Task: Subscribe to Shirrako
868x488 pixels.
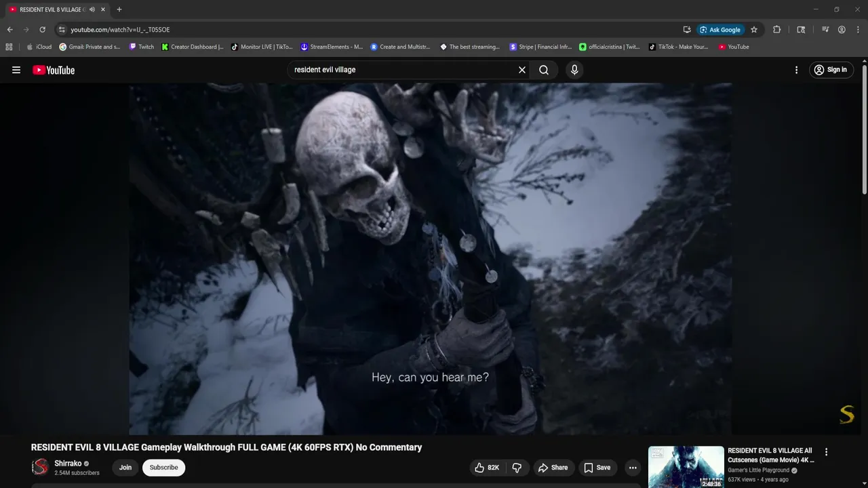Action: (x=163, y=468)
